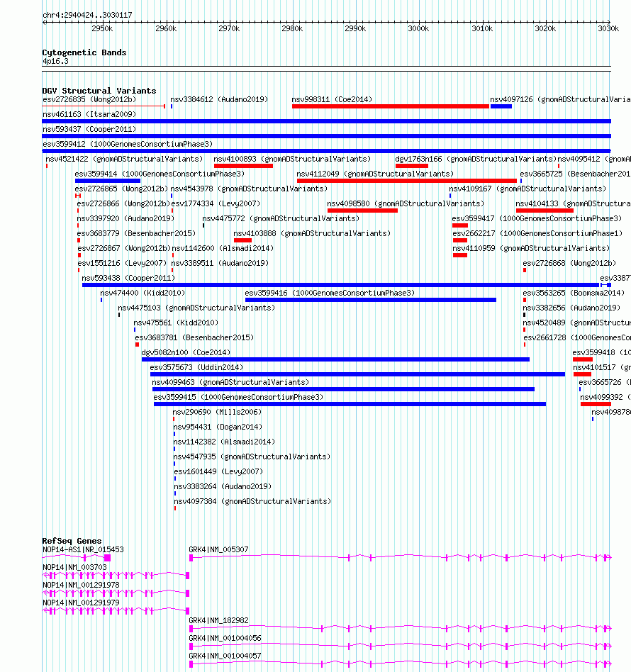Click the dgv1763n166 red variant bar
The width and height of the screenshot is (631, 672).
tap(411, 166)
